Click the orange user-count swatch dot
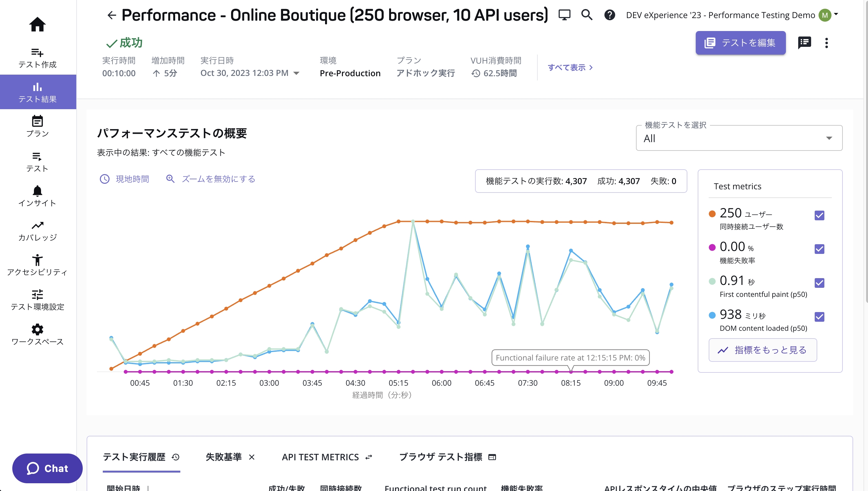 (x=712, y=214)
